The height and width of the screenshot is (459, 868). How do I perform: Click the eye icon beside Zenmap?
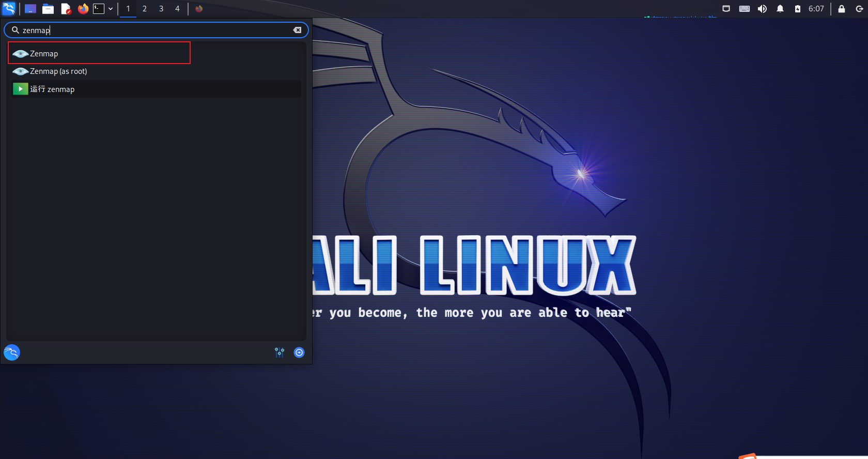pos(20,54)
